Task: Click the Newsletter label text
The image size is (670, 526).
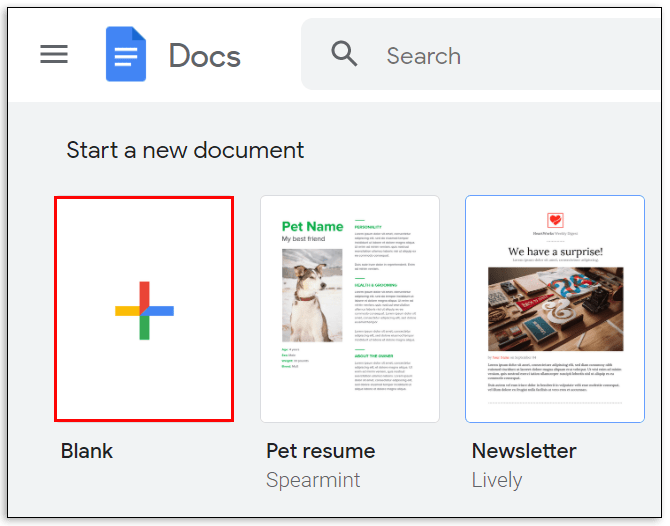Action: pos(524,451)
